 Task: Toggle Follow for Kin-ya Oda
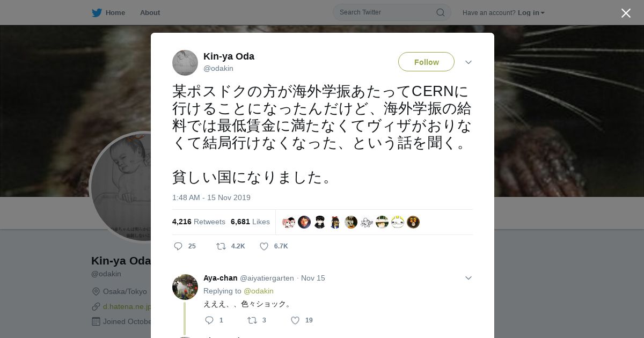[x=426, y=62]
